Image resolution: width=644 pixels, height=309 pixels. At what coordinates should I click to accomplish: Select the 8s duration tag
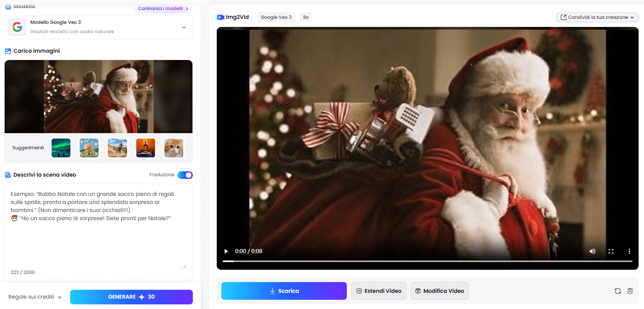(306, 17)
